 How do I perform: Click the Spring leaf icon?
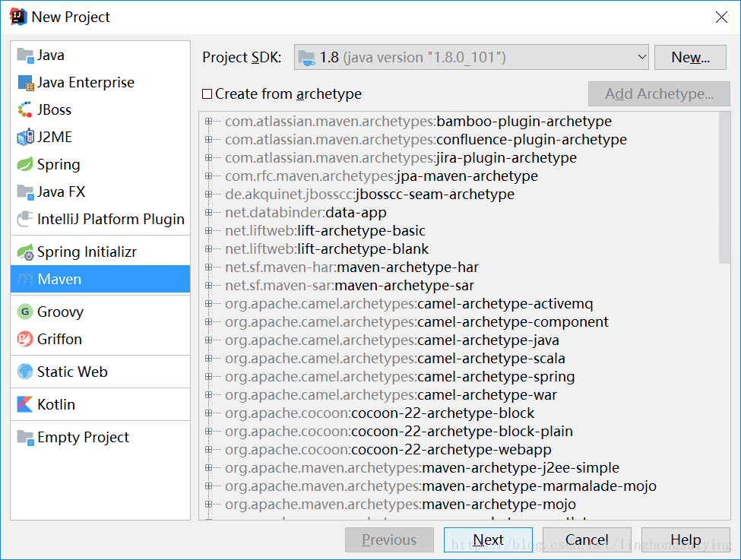[26, 164]
